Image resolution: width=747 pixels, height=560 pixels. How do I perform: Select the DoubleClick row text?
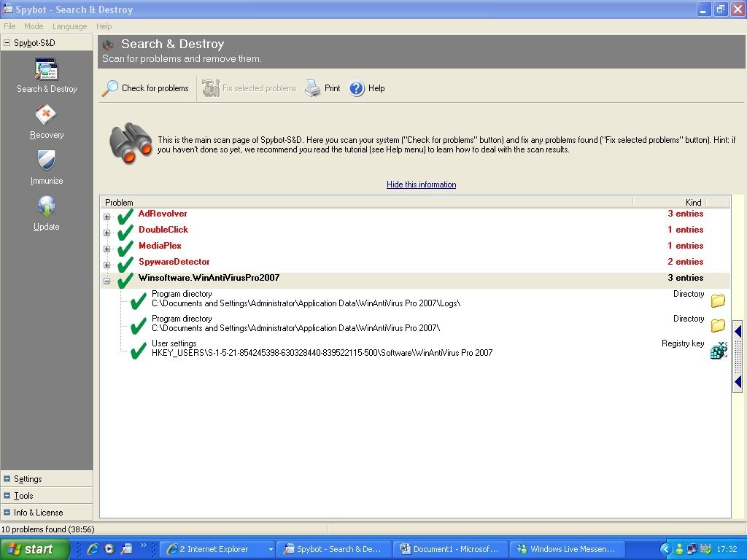(x=163, y=230)
